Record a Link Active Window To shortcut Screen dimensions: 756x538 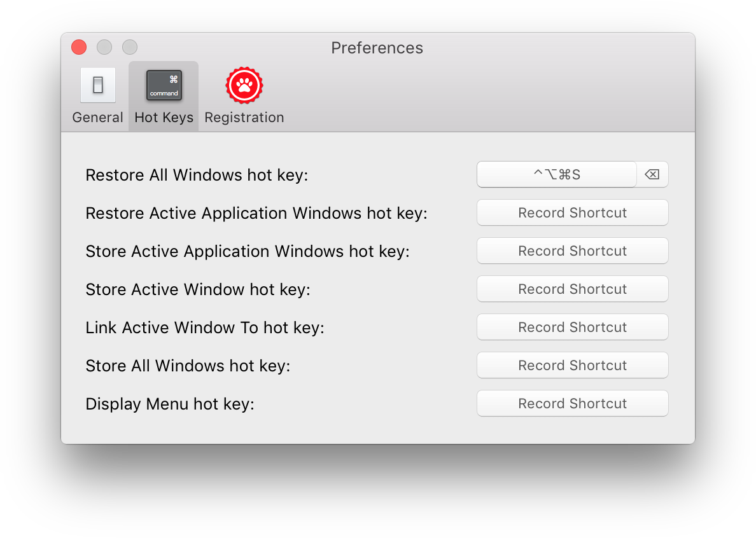(x=571, y=327)
